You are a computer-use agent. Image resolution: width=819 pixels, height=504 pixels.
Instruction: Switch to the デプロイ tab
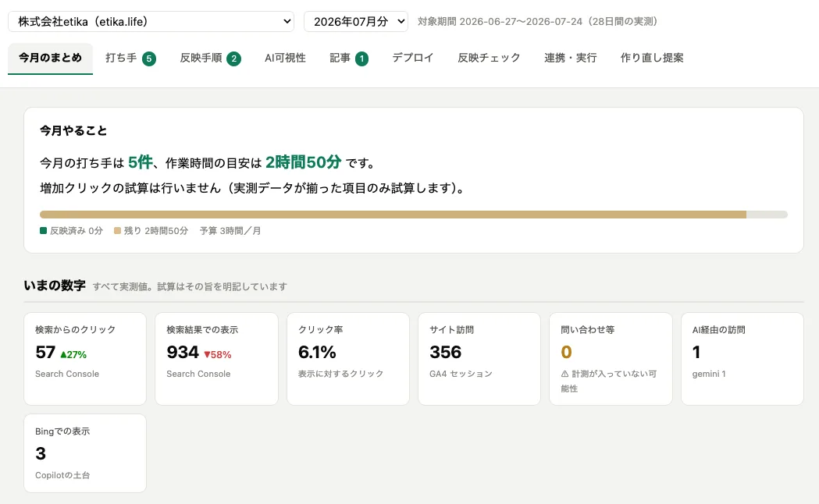413,58
